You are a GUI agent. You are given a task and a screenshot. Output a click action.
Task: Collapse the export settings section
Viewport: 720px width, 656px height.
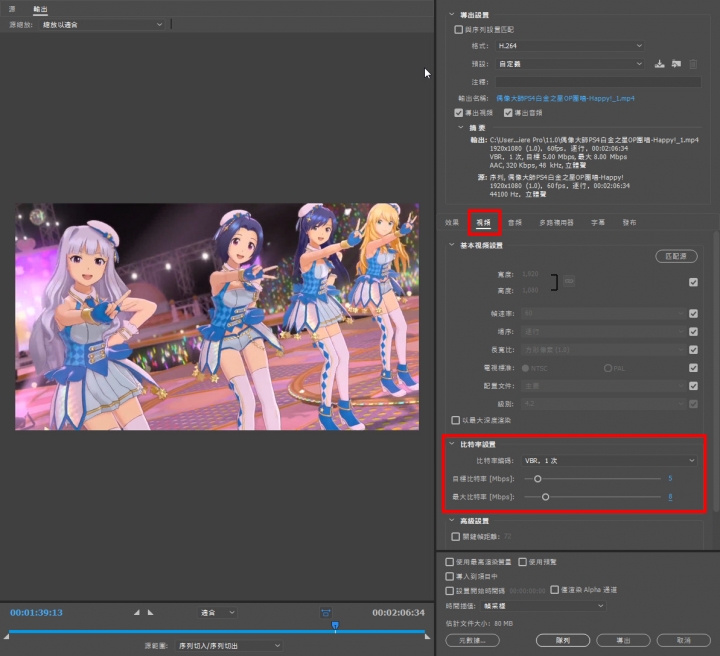pos(451,15)
